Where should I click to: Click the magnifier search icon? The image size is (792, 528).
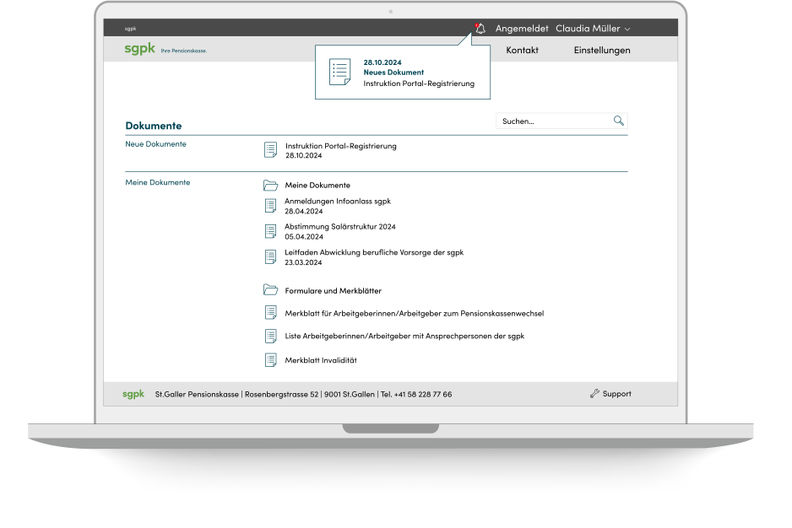(619, 121)
